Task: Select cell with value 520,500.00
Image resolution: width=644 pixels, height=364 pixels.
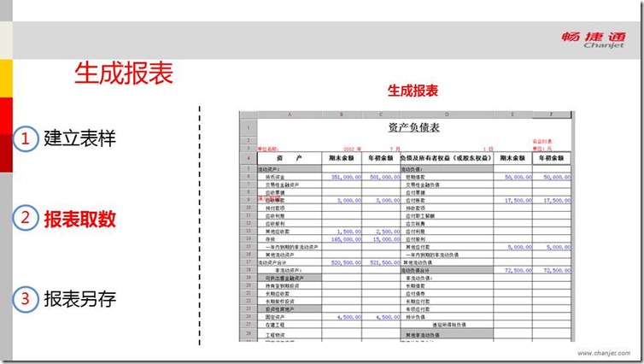Action: point(342,262)
